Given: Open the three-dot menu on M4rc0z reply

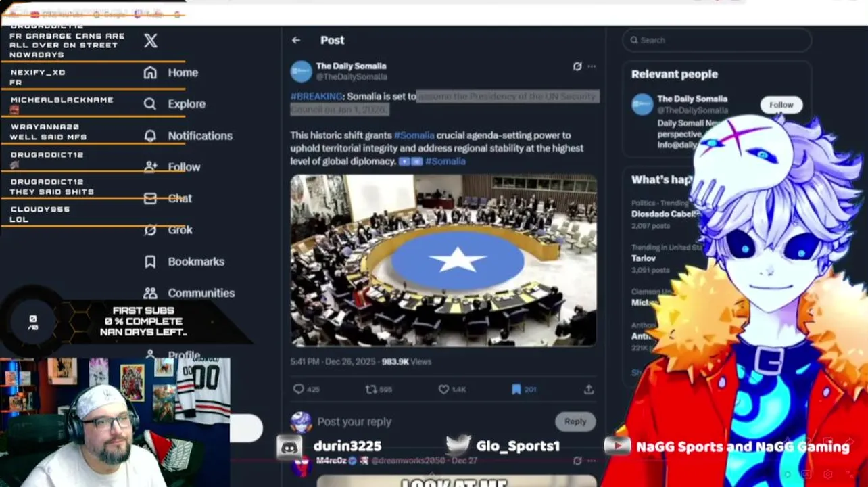Looking at the screenshot, I should 592,461.
